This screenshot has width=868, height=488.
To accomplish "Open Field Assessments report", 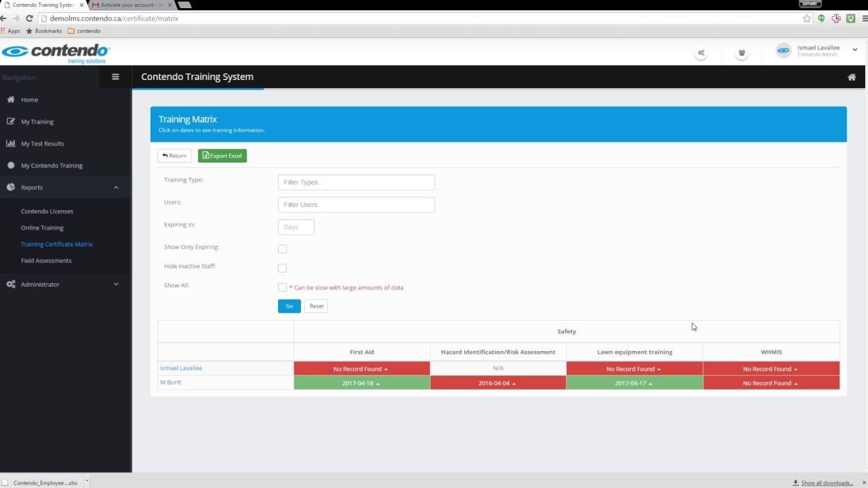I will 46,260.
